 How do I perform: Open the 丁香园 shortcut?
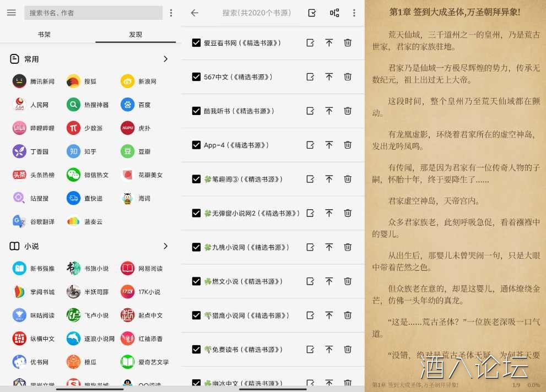(x=31, y=151)
